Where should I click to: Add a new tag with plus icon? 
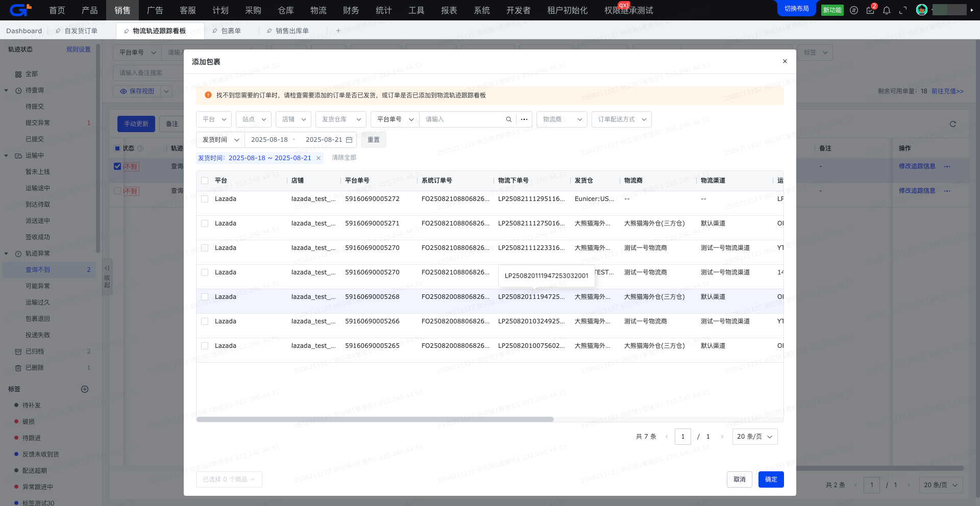(85, 389)
